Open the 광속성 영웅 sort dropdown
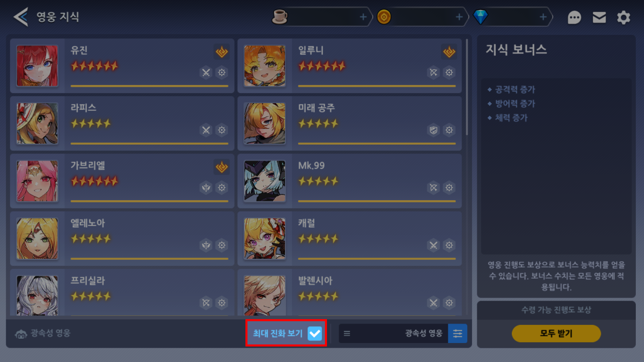 point(393,333)
